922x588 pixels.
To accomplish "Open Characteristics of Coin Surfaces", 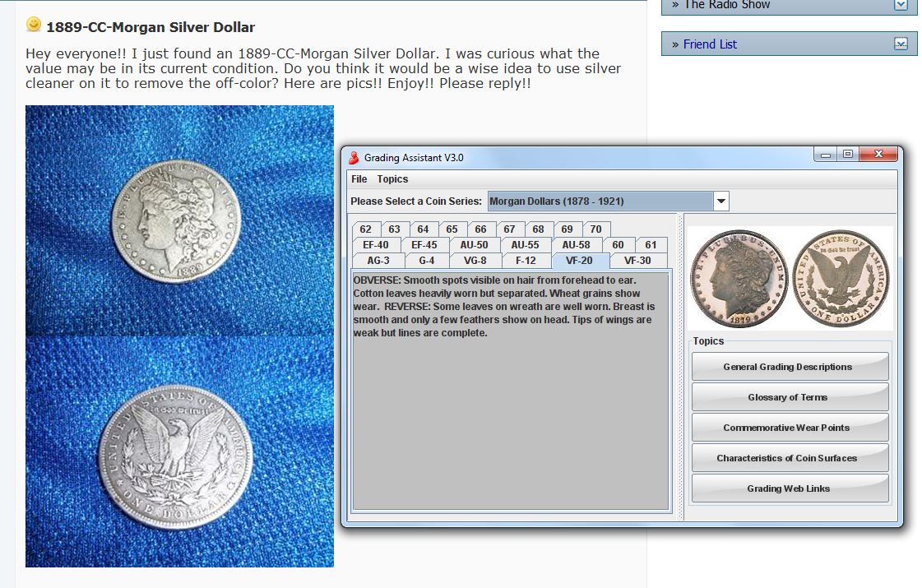I will [x=789, y=458].
